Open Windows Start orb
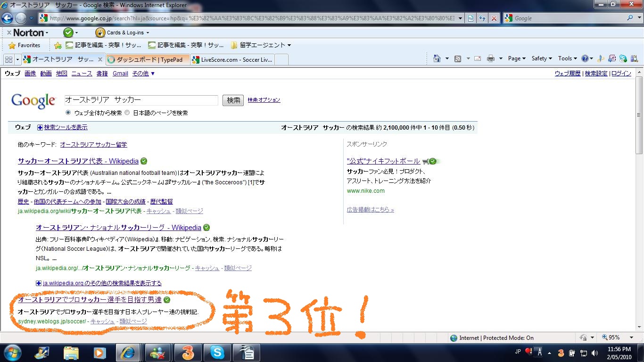 pos(12,353)
